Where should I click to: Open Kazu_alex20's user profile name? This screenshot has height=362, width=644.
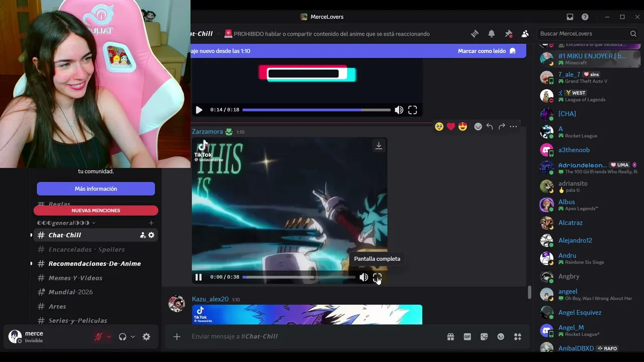[x=210, y=299]
